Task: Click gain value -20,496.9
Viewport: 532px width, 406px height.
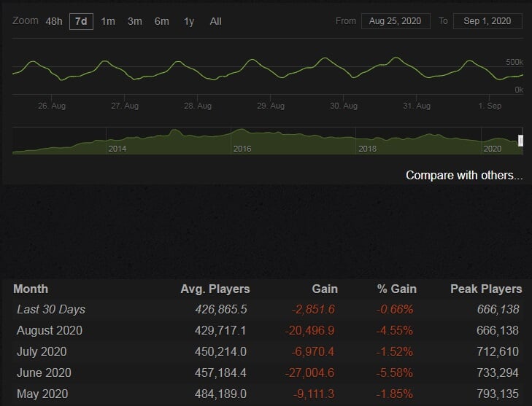Action: 309,330
